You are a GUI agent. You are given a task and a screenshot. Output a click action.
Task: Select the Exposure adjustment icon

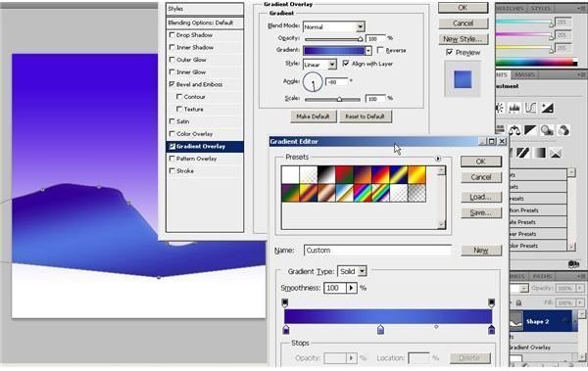pos(547,109)
